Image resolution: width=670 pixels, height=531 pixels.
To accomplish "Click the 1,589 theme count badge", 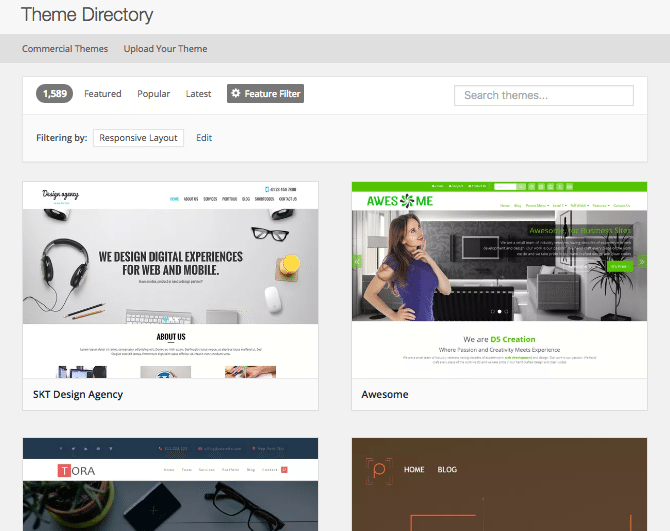I will (x=54, y=94).
